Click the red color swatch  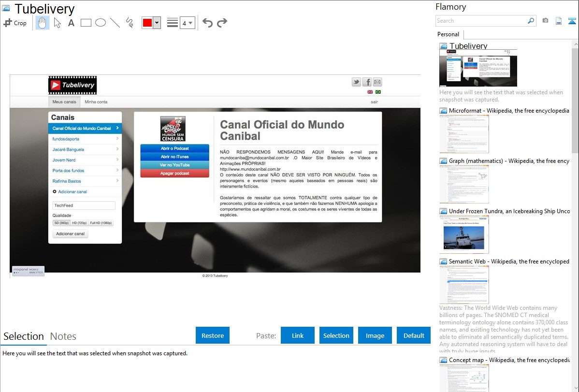147,23
